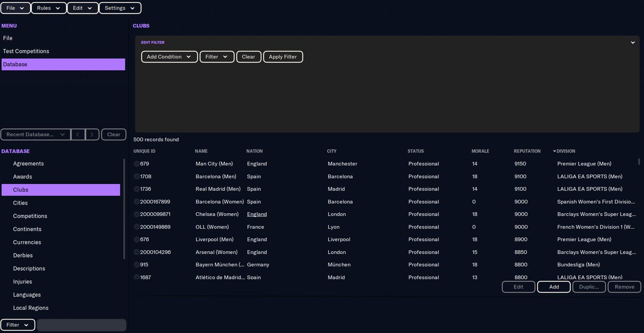
Task: Open Competitions in the Database list
Action: click(x=61, y=216)
